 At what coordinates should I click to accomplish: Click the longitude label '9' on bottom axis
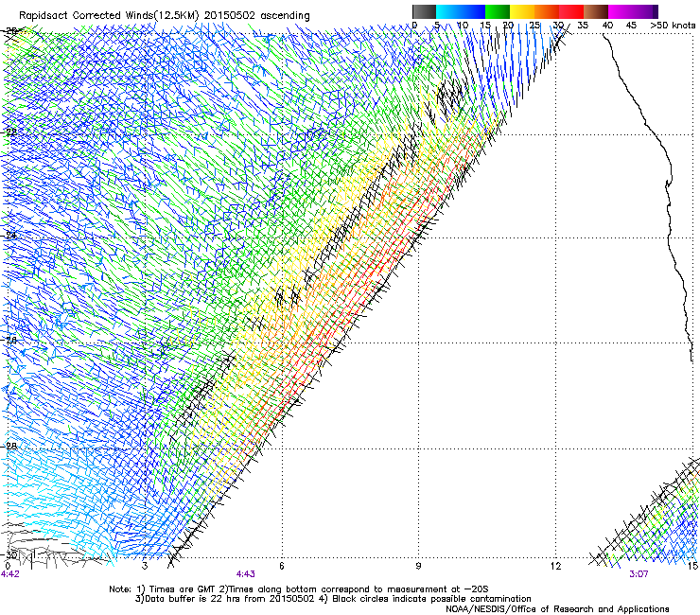click(x=418, y=566)
